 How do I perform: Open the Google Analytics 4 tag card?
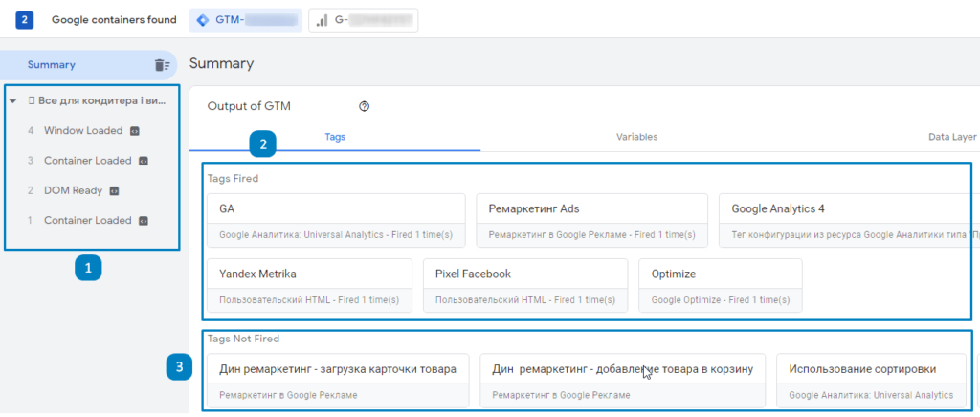click(x=850, y=220)
